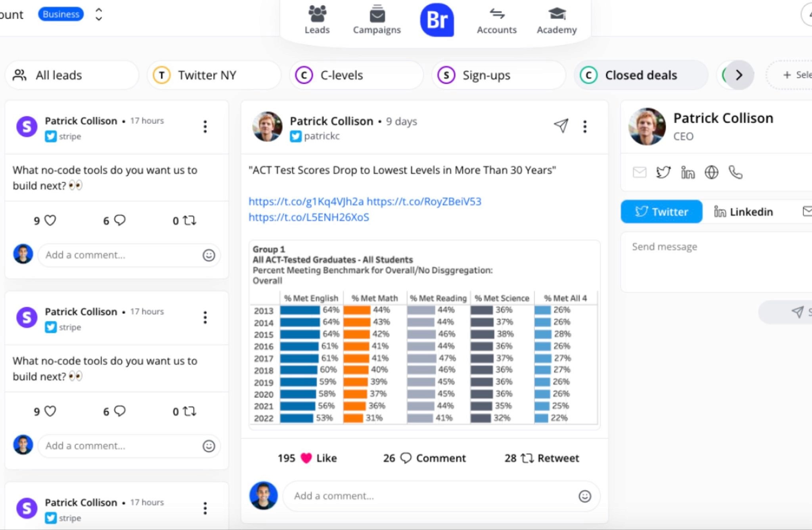Screen dimensions: 812x530
Task: Click the Twitter bird contact icon
Action: 663,172
